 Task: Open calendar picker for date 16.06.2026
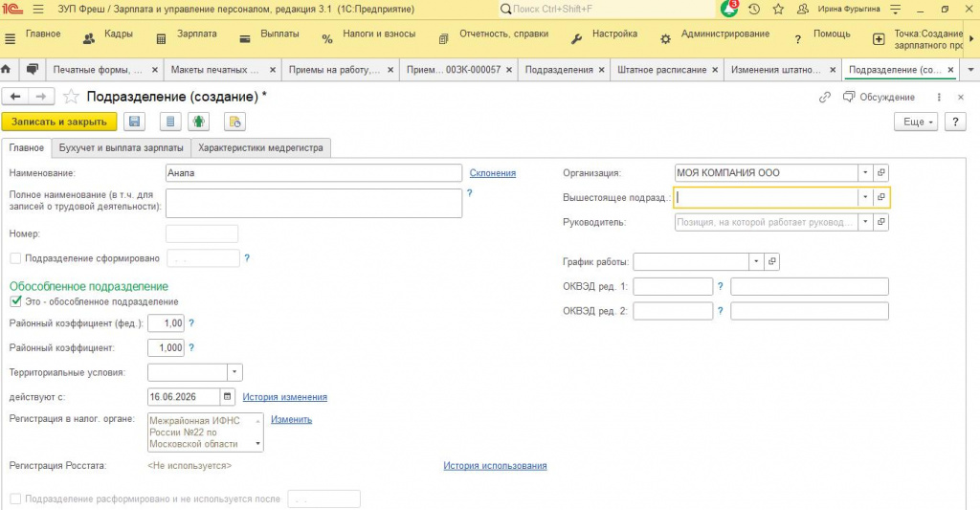(x=228, y=397)
